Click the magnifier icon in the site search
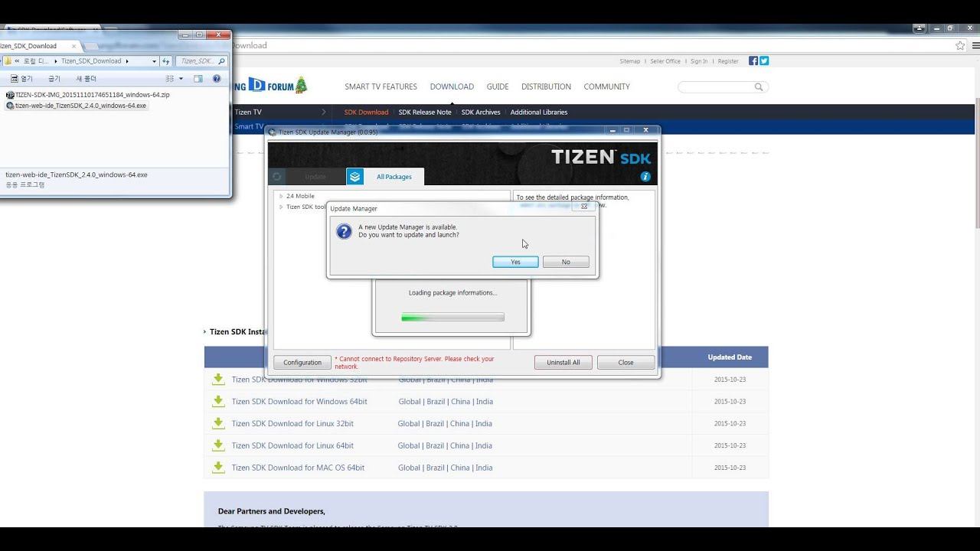This screenshot has width=980, height=551. [759, 87]
